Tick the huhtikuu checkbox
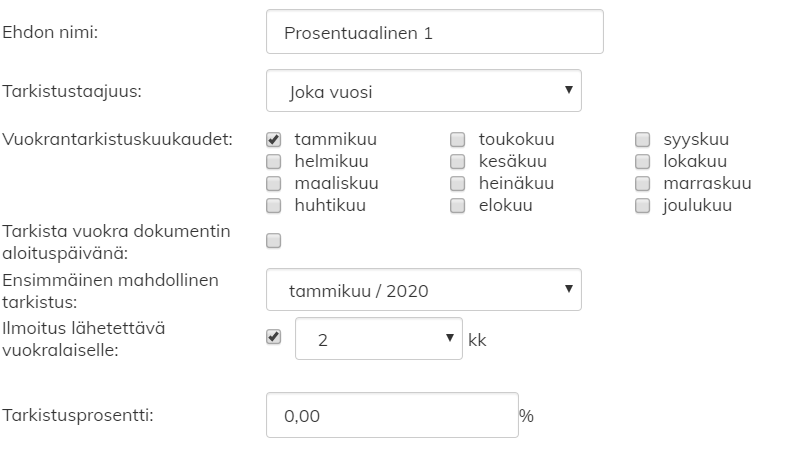Screen dimensions: 798x456 pos(274,206)
